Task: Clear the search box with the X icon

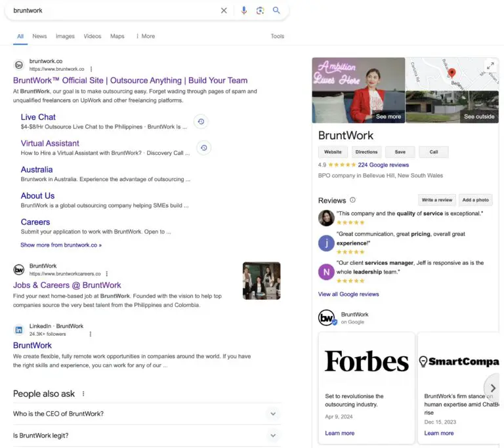Action: click(x=224, y=10)
